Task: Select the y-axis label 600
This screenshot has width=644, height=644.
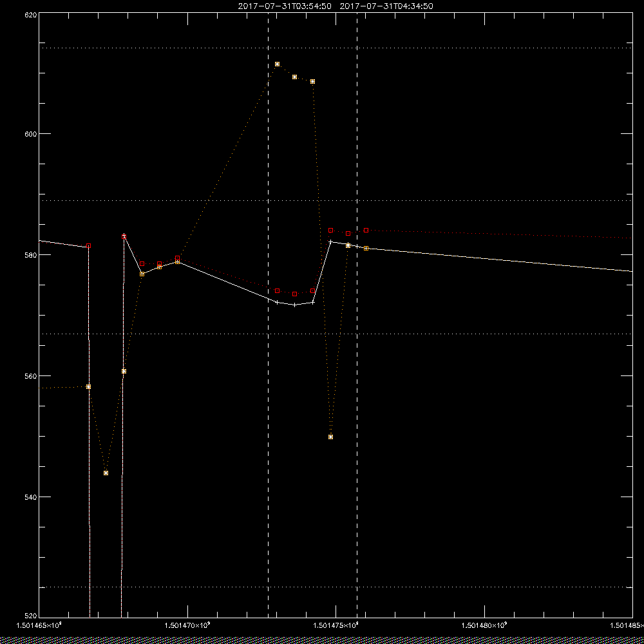Action: 31,134
